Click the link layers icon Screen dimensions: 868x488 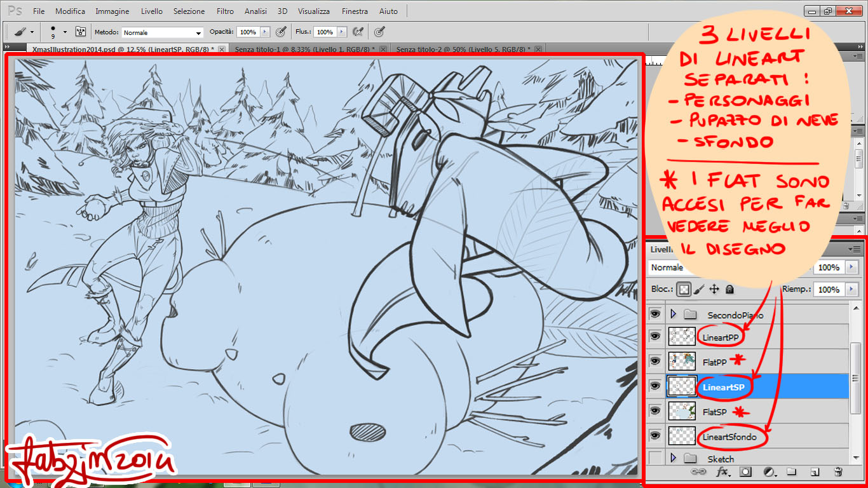coord(698,472)
